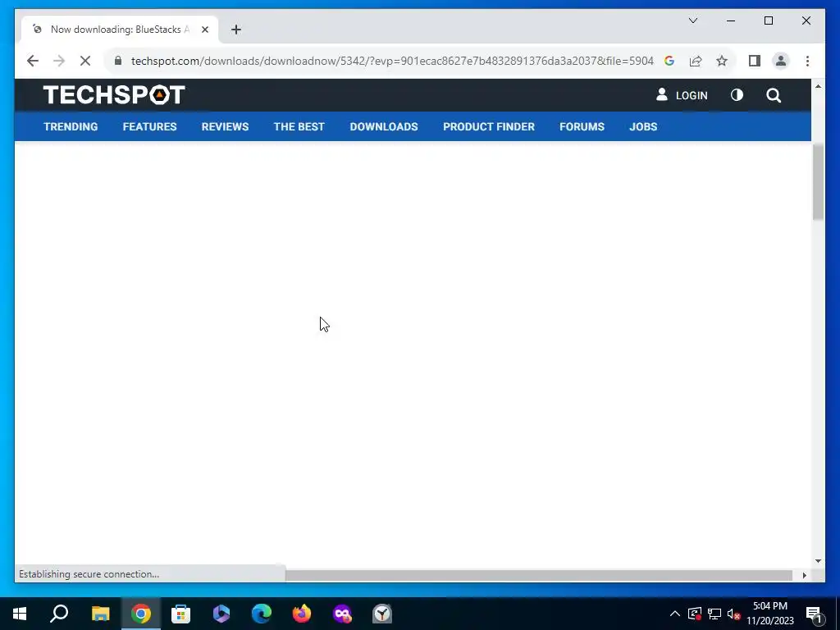Image resolution: width=840 pixels, height=630 pixels.
Task: Open the blue hexagon taskbar app
Action: click(x=221, y=614)
